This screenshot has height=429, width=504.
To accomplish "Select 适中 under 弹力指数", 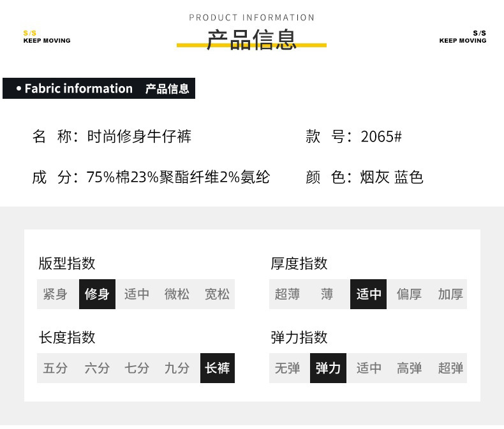I will (x=369, y=368).
